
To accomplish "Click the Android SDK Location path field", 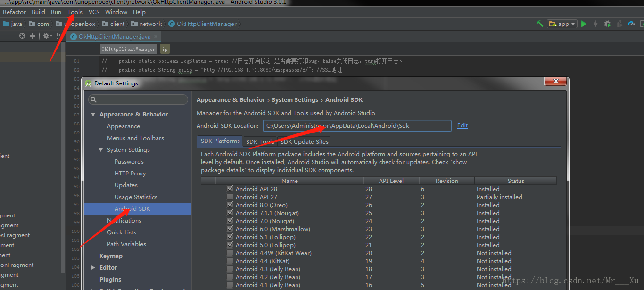I will 357,125.
